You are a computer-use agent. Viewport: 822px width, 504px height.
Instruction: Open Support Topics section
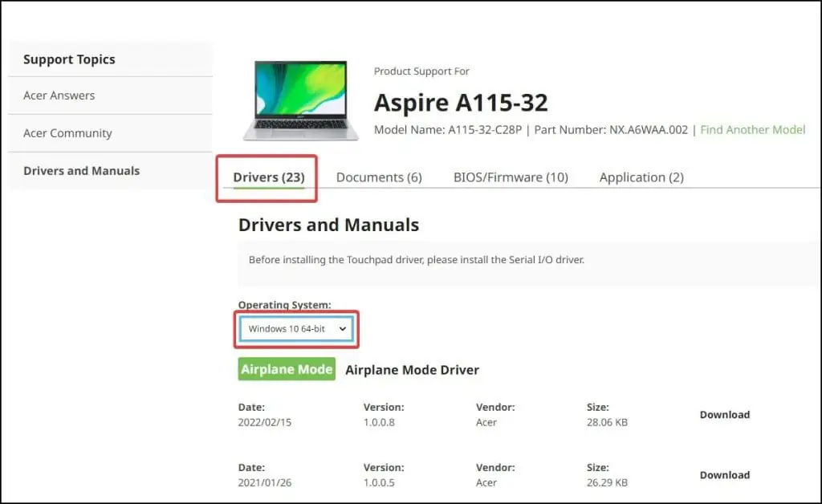coord(68,59)
